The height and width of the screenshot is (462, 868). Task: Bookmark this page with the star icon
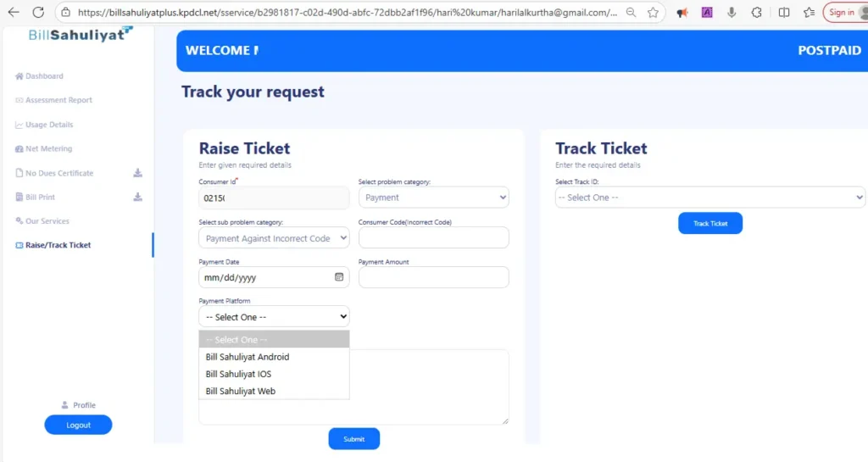point(653,13)
